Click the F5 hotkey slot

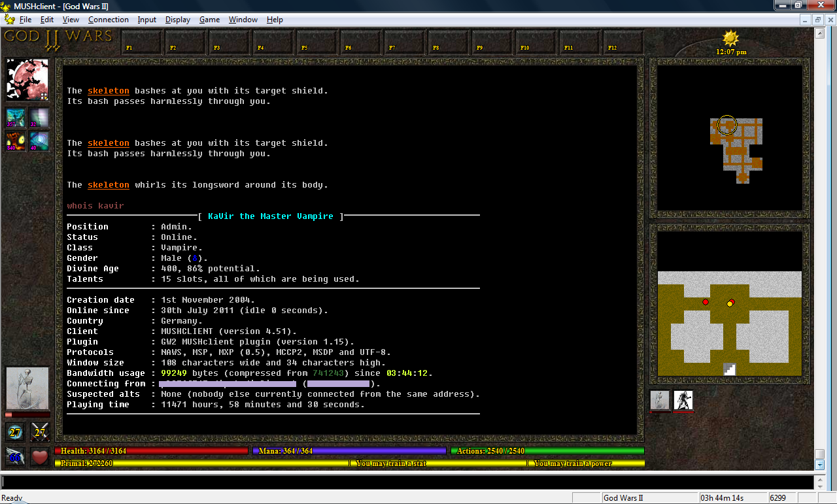(x=317, y=42)
